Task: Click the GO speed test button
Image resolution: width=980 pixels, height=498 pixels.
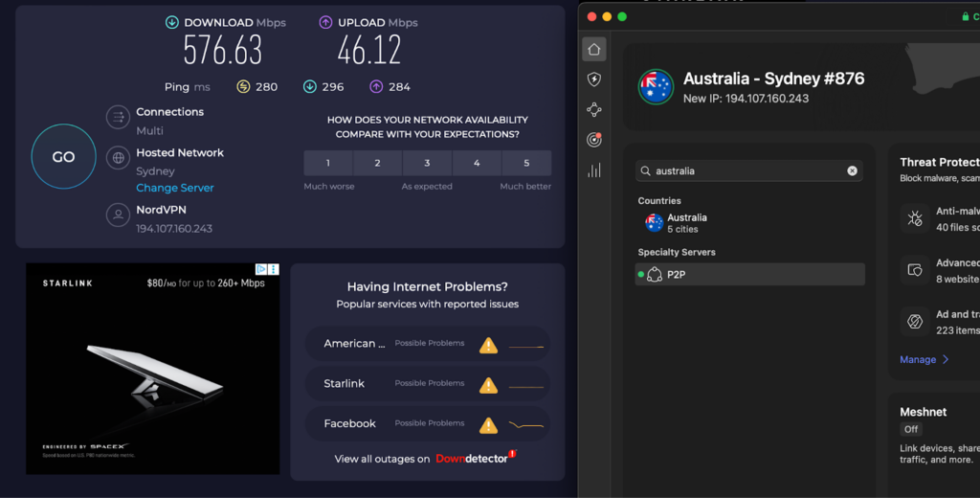Action: point(64,156)
